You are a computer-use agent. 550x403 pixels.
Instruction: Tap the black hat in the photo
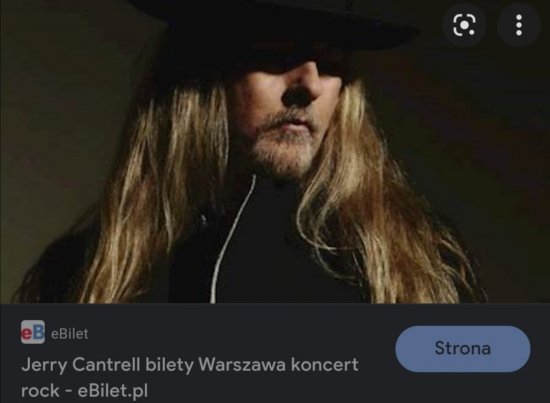pyautogui.click(x=274, y=30)
